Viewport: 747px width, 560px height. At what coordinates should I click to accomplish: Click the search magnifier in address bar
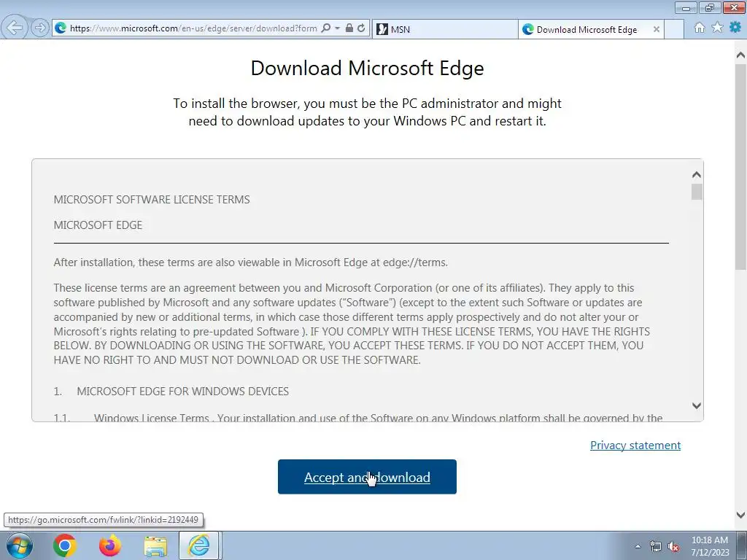tap(326, 28)
